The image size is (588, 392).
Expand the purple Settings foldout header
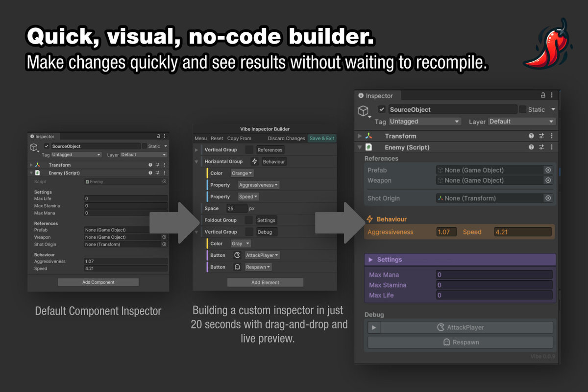[x=460, y=260]
